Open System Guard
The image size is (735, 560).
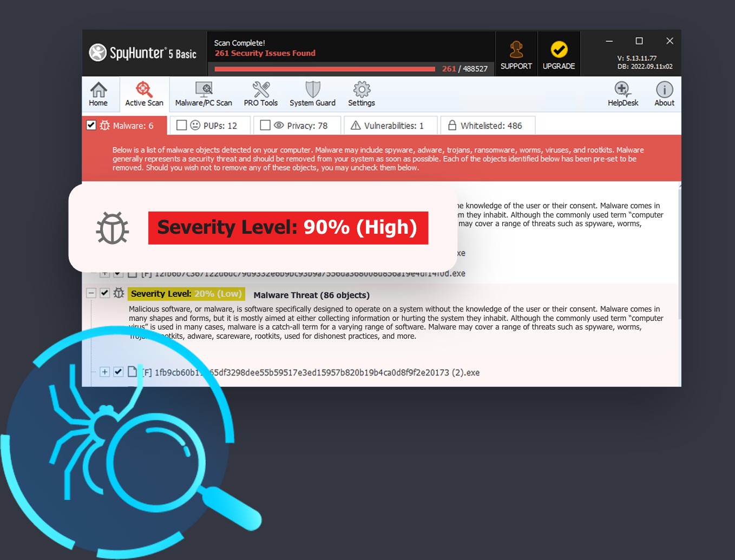[312, 93]
